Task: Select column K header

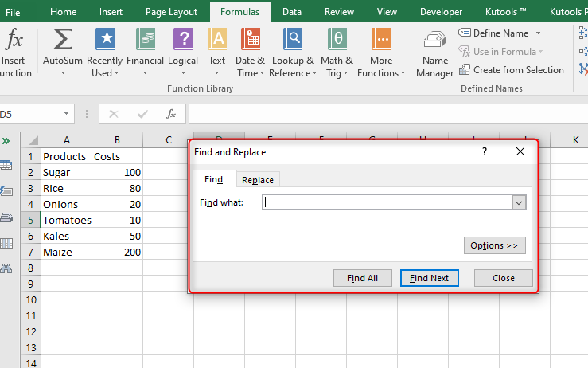Action: pos(569,140)
